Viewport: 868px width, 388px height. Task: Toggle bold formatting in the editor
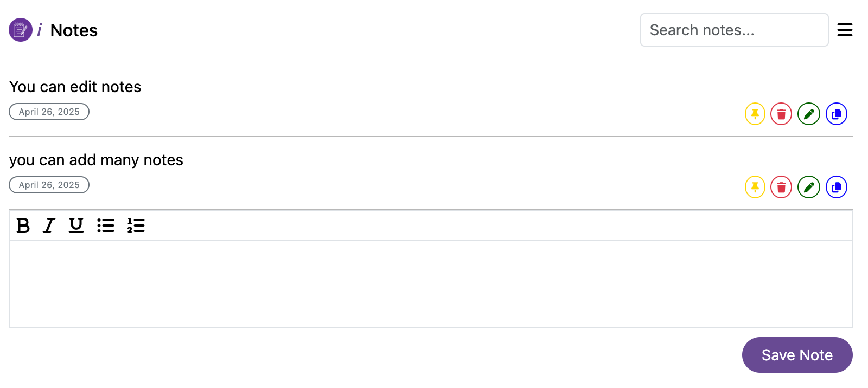[23, 225]
